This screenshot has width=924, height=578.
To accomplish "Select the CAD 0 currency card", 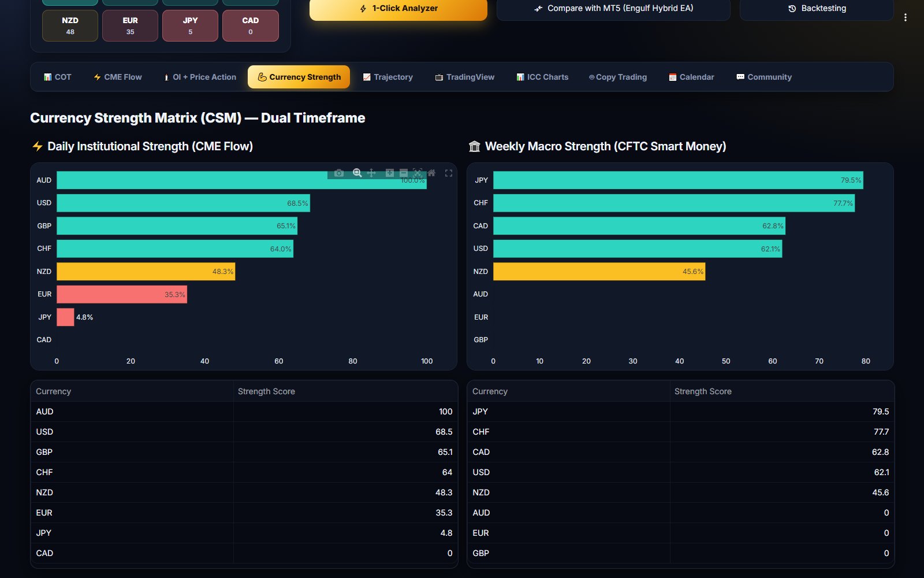I will [250, 25].
